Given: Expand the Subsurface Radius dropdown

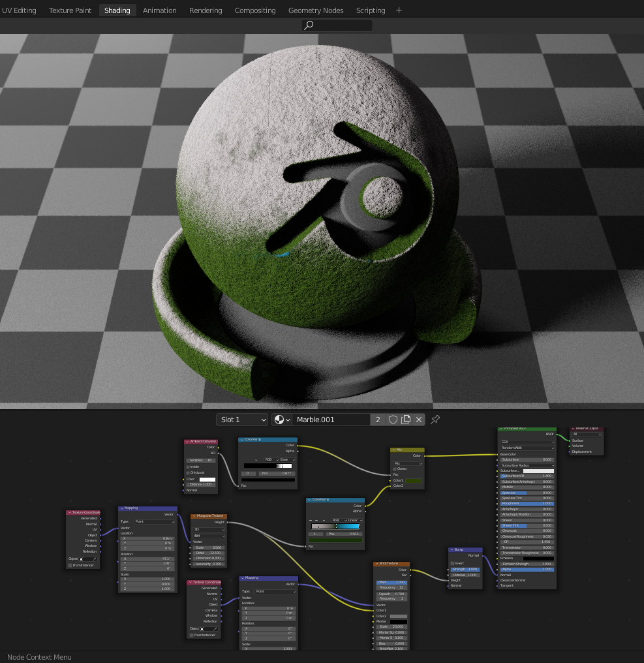Looking at the screenshot, I should 527,465.
